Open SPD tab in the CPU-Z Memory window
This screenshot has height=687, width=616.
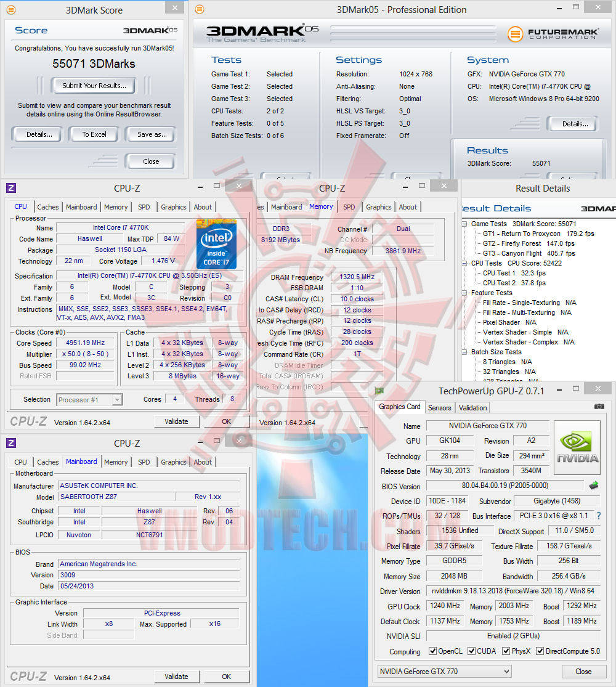point(349,207)
